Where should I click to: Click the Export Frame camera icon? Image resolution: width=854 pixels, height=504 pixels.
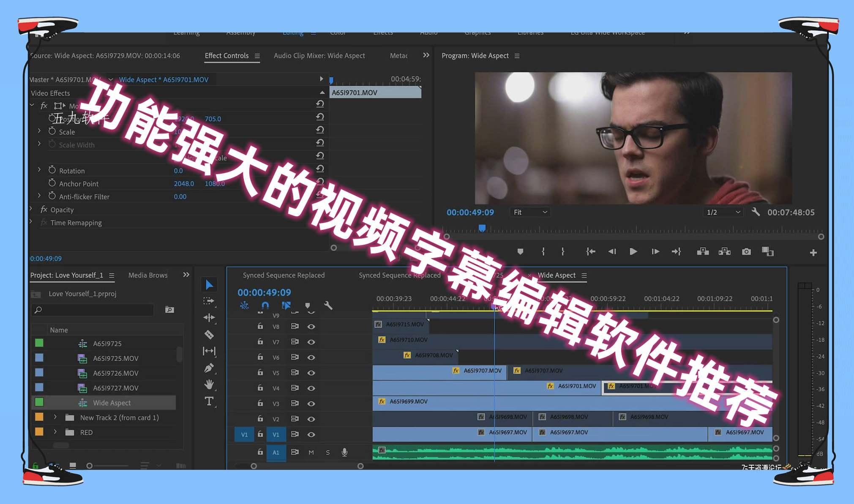click(746, 251)
